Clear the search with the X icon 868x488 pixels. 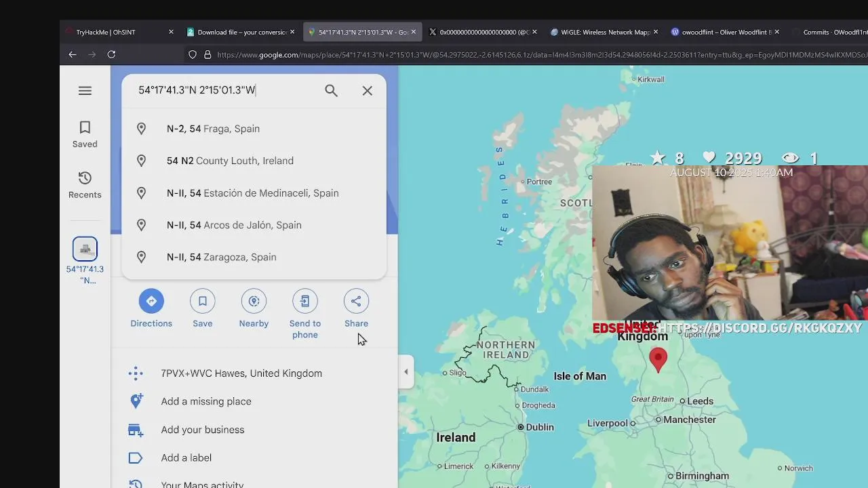tap(368, 90)
